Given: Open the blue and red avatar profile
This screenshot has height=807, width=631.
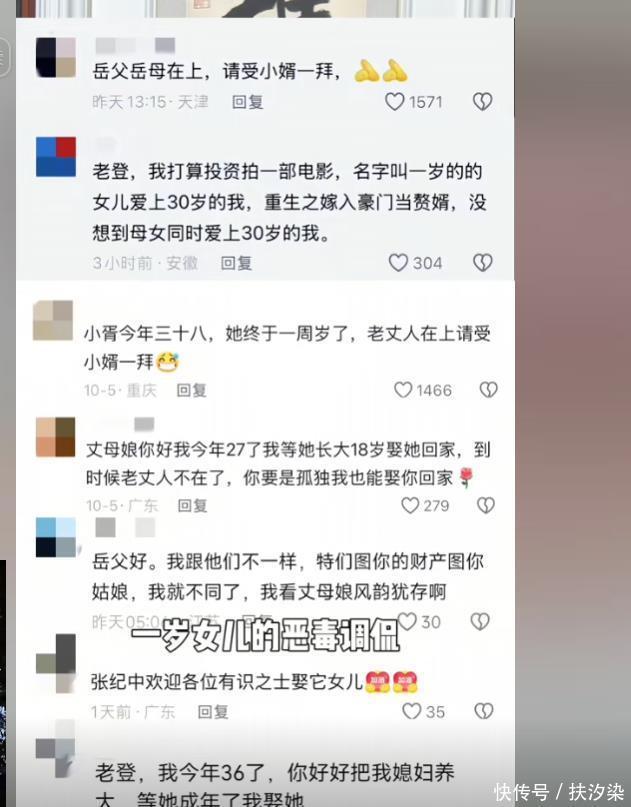Looking at the screenshot, I should (x=56, y=156).
